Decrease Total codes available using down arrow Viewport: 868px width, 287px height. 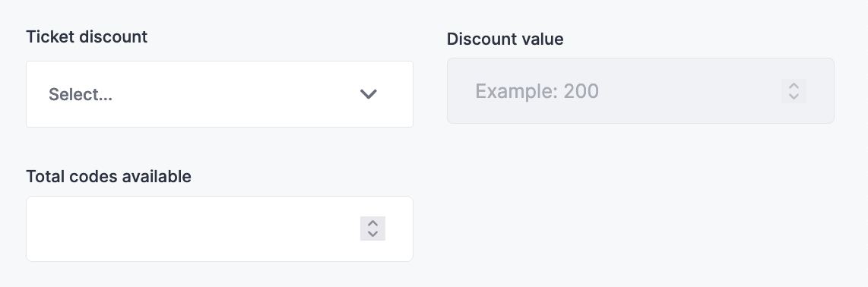[372, 235]
